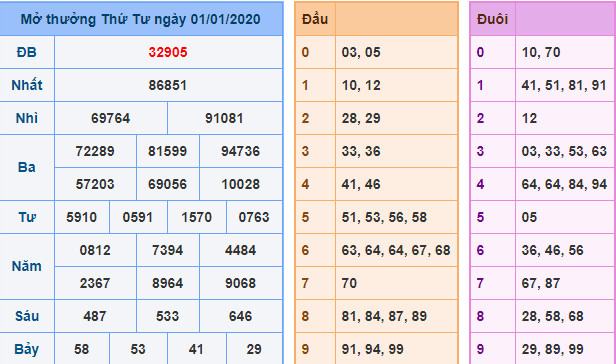Select Đuôi values '41, 51, 81, 91'
Image resolution: width=616 pixels, height=364 pixels.
click(564, 85)
